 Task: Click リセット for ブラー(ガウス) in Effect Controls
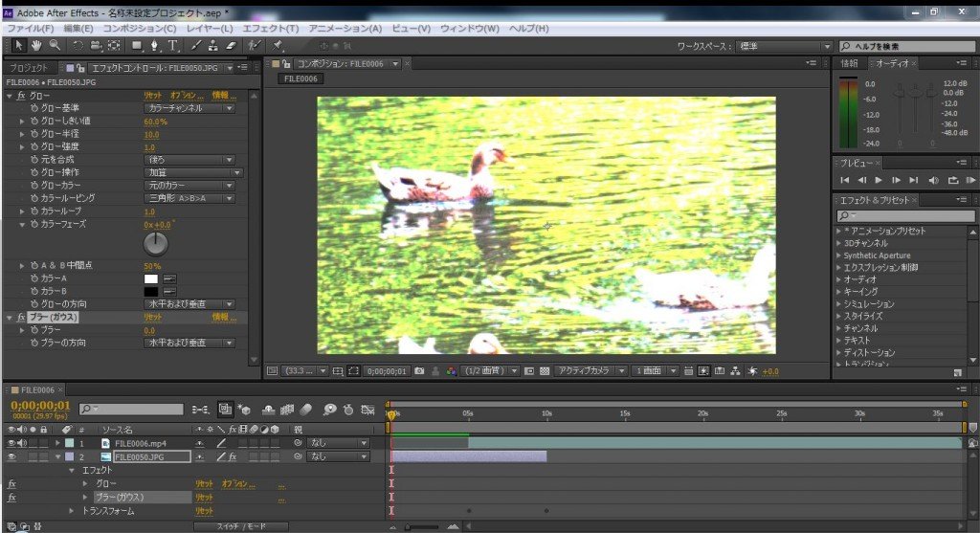(152, 318)
